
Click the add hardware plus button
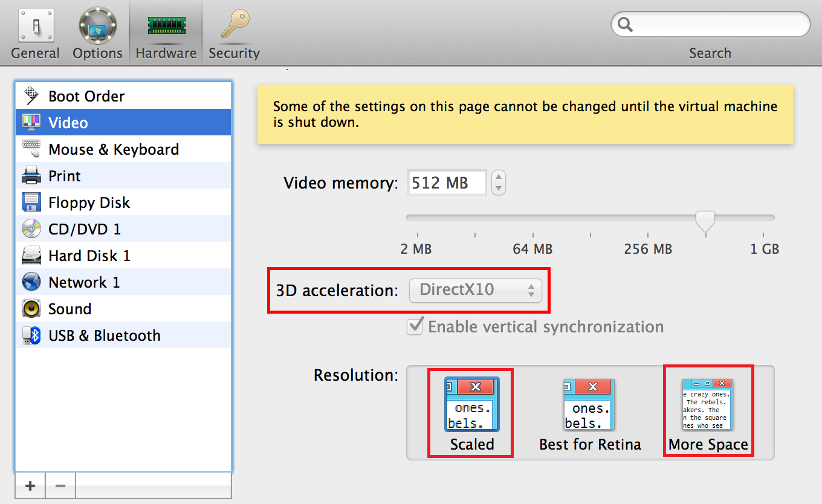pyautogui.click(x=30, y=486)
